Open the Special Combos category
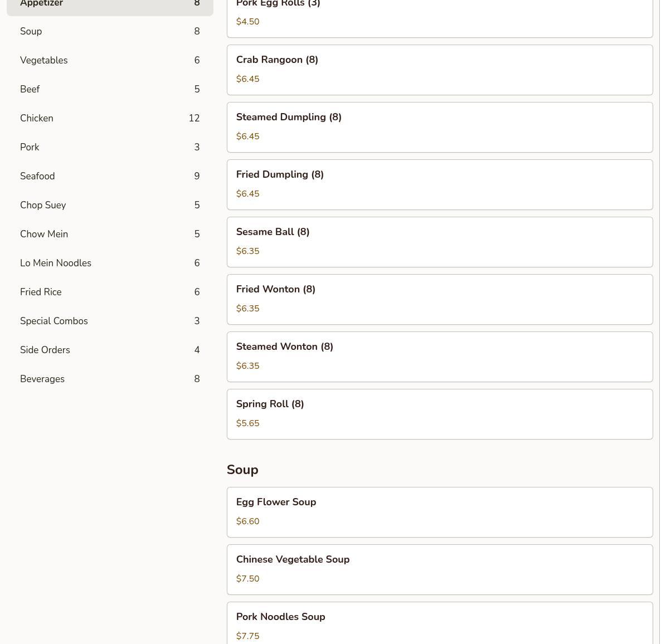This screenshot has width=671, height=644. pyautogui.click(x=110, y=321)
